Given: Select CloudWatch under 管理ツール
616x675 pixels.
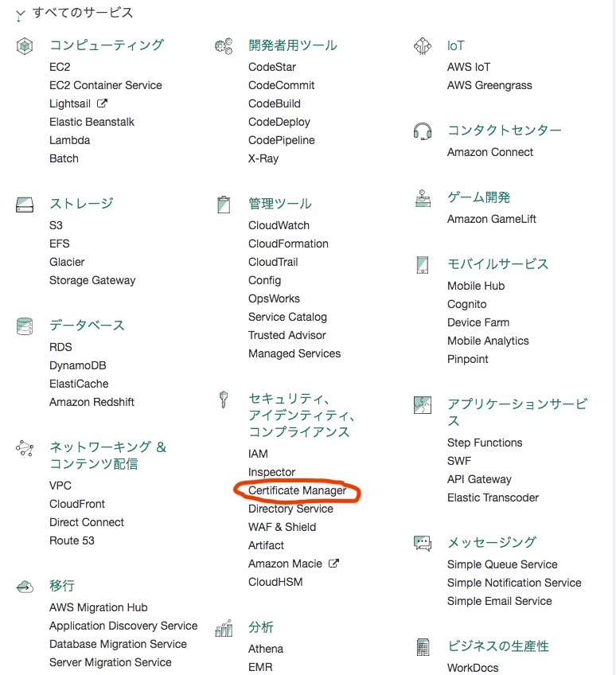Looking at the screenshot, I should coord(278,225).
